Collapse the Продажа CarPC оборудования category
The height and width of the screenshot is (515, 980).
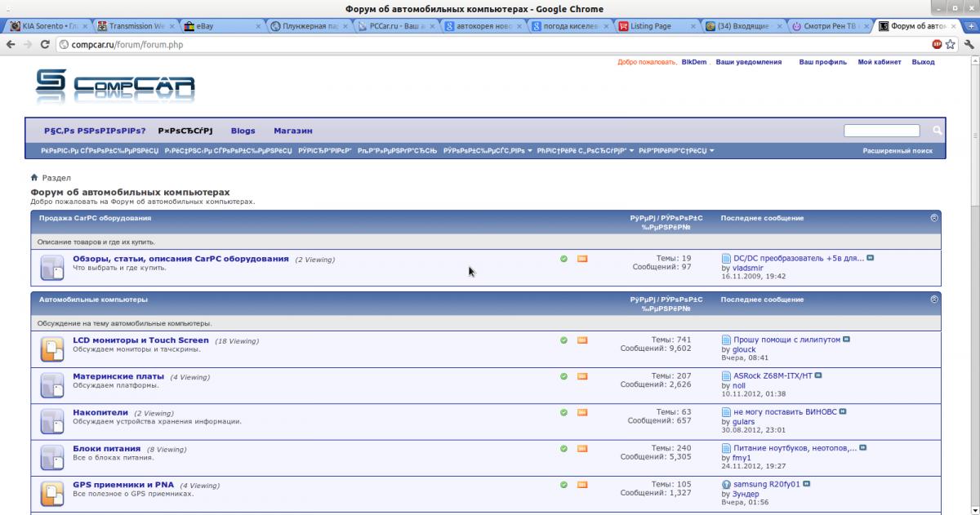(934, 218)
